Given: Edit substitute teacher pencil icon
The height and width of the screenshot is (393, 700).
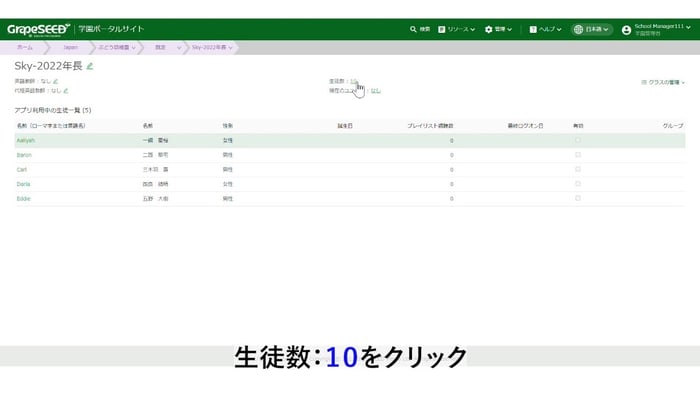Looking at the screenshot, I should coord(66,91).
